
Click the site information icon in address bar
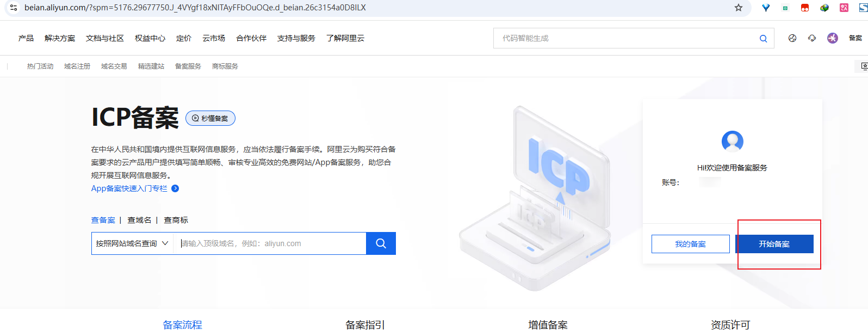14,8
